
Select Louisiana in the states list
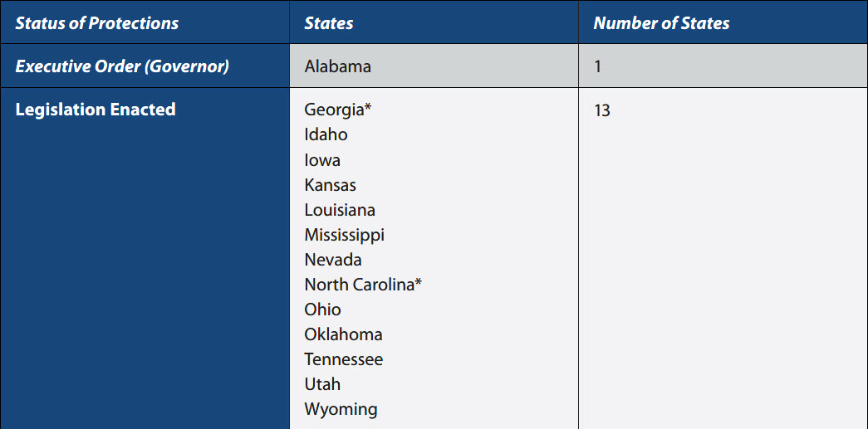[340, 210]
